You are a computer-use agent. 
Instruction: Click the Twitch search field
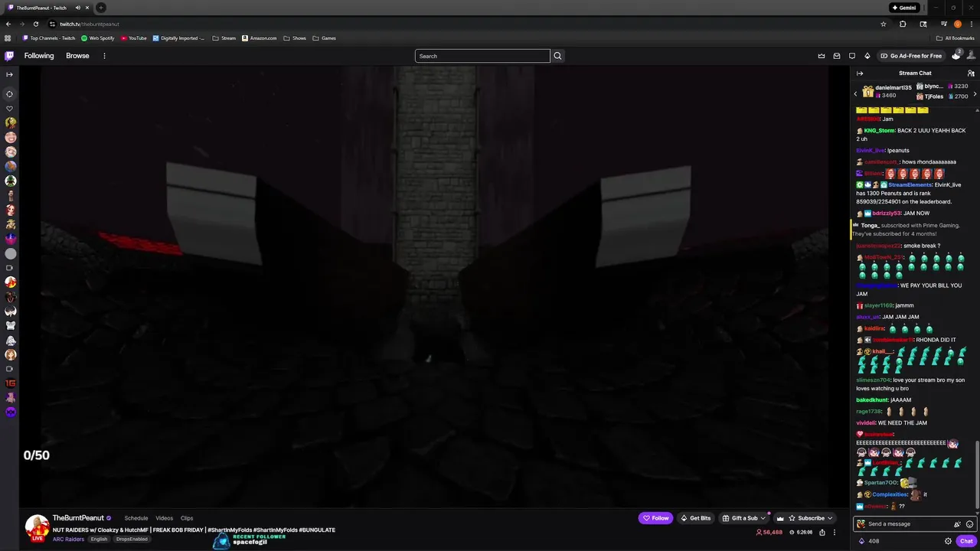coord(482,56)
